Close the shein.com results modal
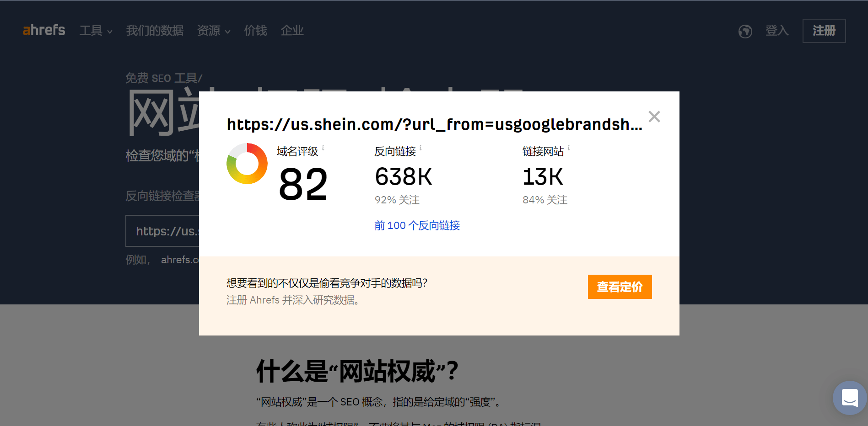Screen dimensions: 868x426 click(654, 117)
